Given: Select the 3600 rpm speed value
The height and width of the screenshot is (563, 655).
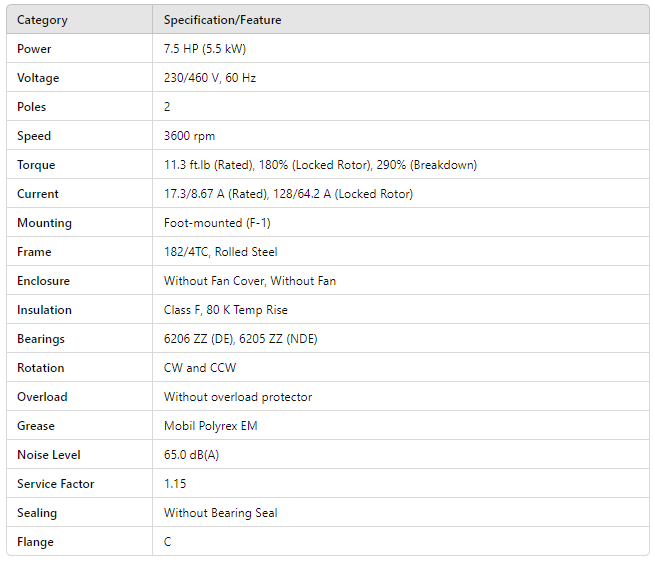Looking at the screenshot, I should pos(189,136).
